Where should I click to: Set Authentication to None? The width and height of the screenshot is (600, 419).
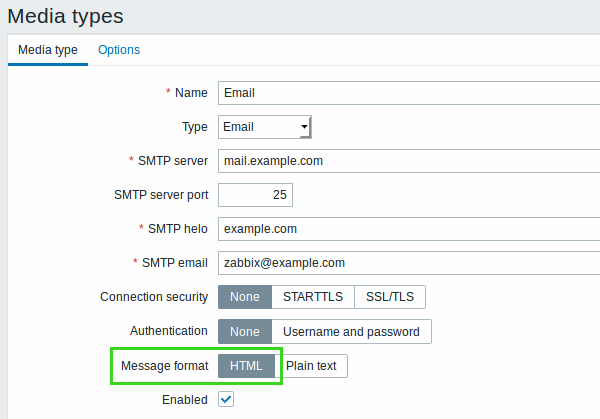tap(245, 331)
